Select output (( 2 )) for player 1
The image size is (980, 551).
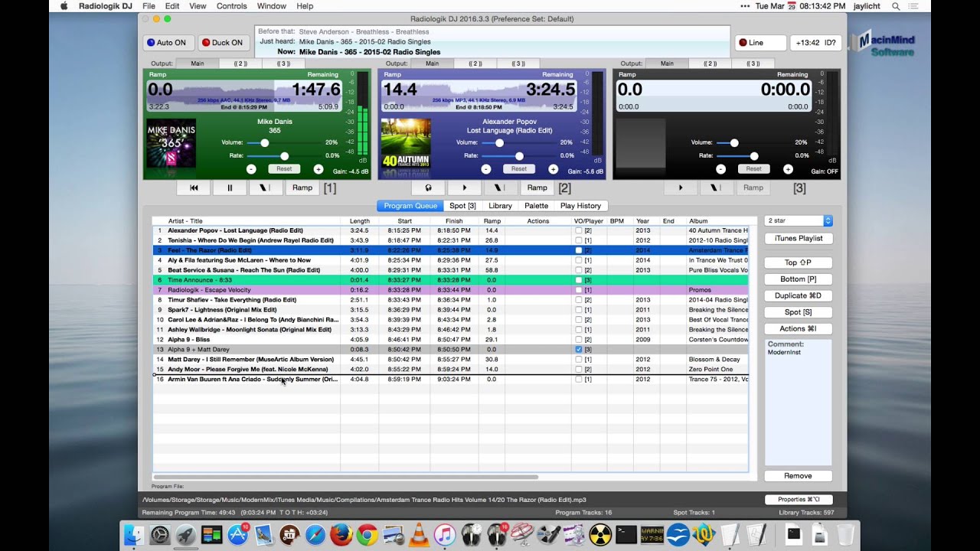tap(240, 64)
